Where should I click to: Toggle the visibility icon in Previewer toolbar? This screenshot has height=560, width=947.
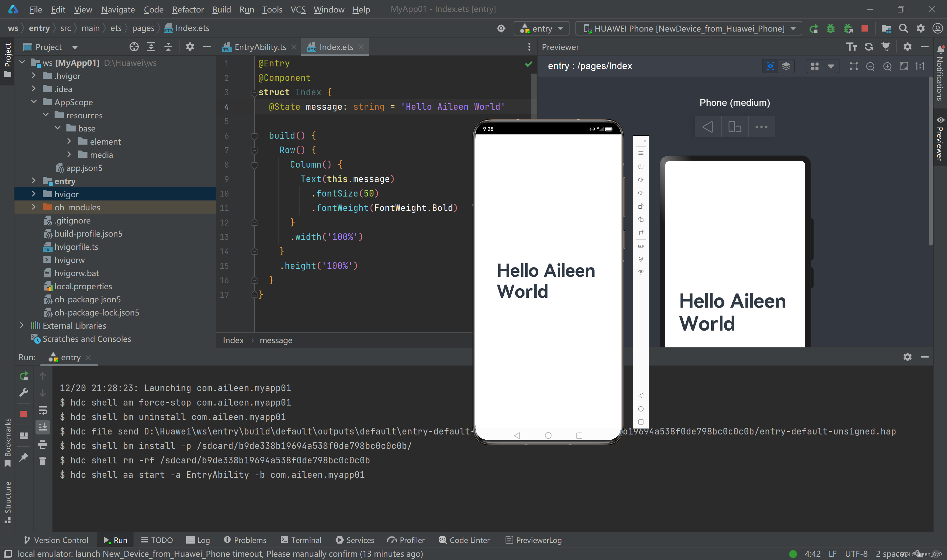[770, 65]
